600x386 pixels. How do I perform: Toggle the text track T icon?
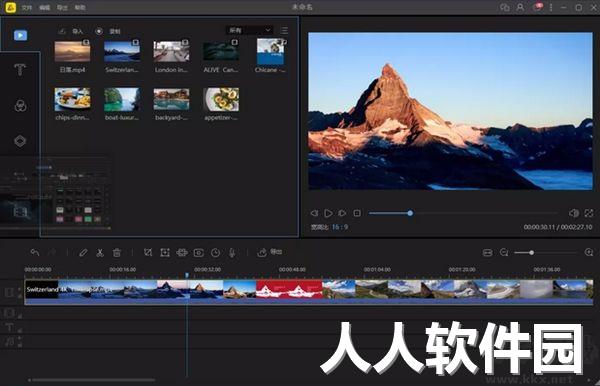pyautogui.click(x=10, y=327)
